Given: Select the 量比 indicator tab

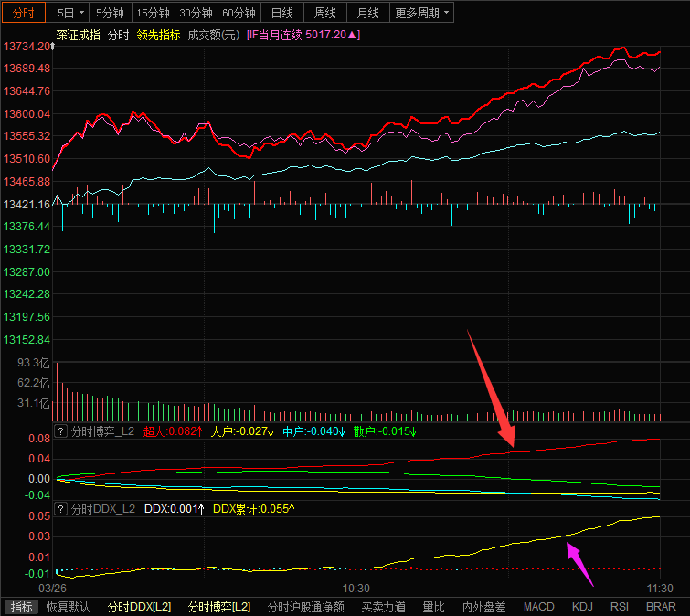Looking at the screenshot, I should [433, 607].
